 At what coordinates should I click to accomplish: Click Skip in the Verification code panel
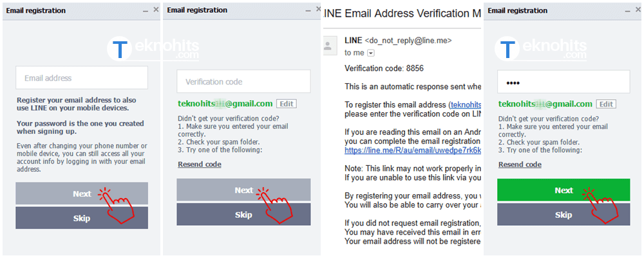(243, 214)
